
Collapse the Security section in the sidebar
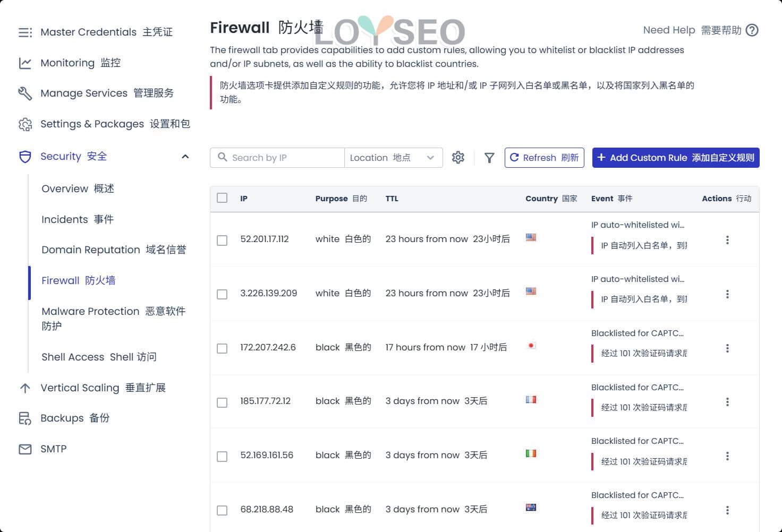pyautogui.click(x=185, y=156)
